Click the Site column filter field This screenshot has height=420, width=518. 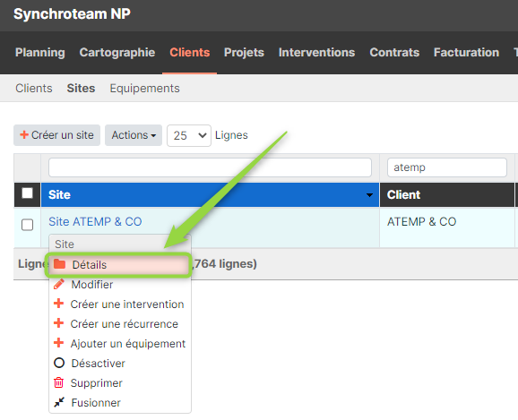[210, 167]
